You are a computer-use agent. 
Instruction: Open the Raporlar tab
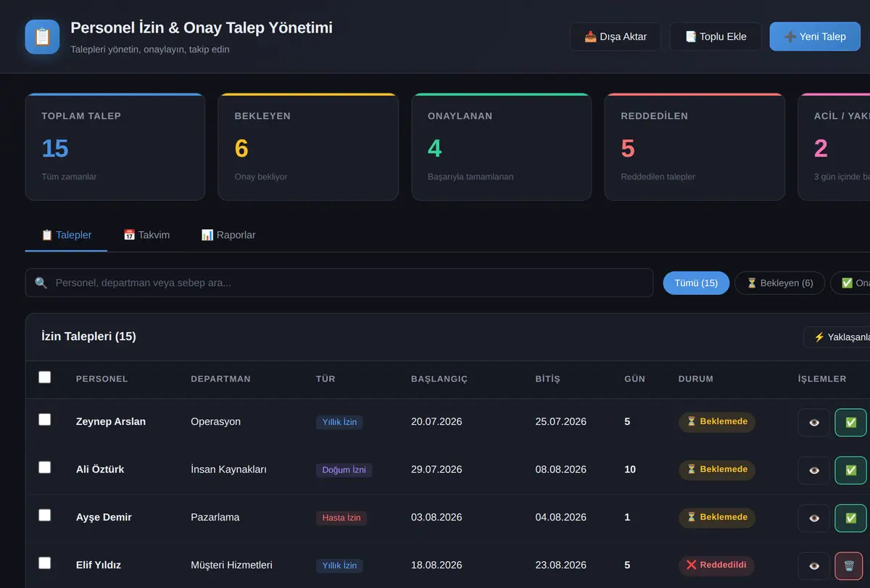pyautogui.click(x=228, y=235)
